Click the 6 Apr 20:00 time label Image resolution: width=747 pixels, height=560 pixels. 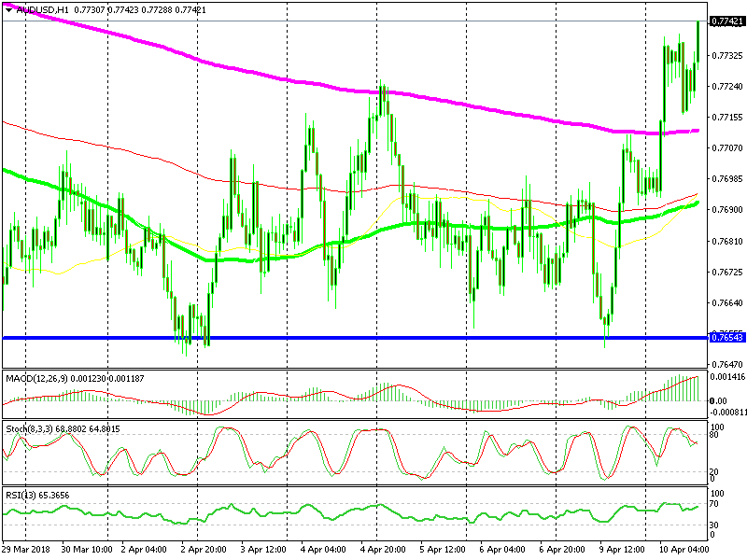(562, 549)
